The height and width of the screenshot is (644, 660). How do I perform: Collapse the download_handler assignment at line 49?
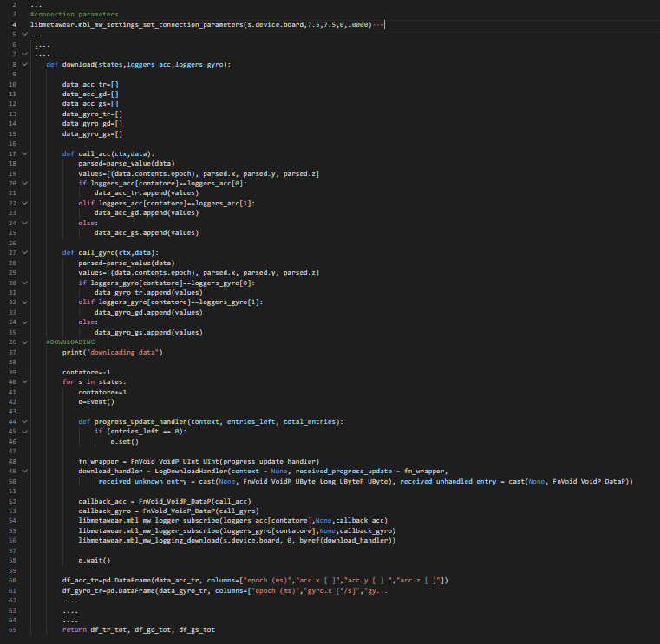23,471
